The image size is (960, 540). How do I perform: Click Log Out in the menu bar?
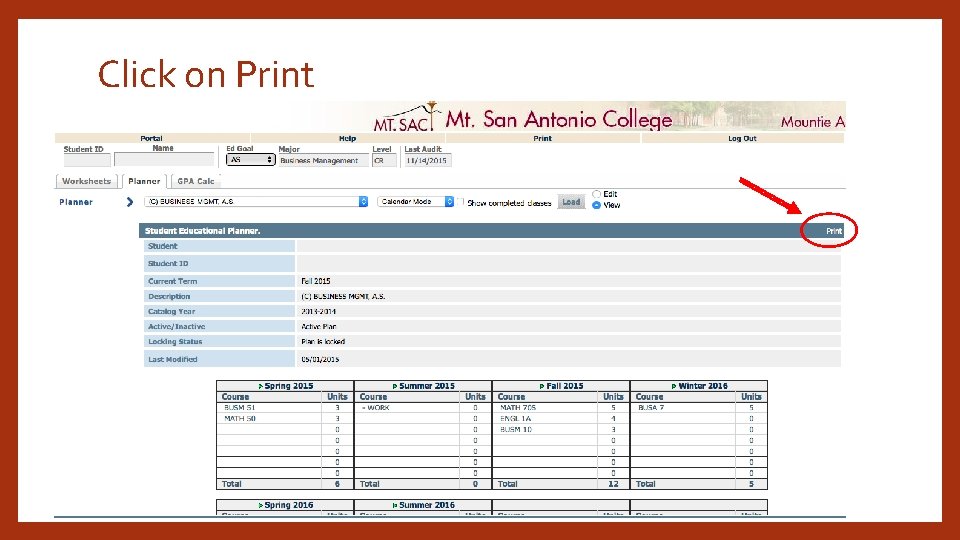click(742, 138)
